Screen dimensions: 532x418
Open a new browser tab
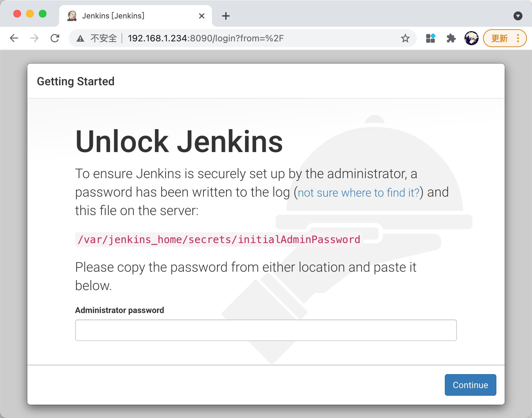(226, 16)
